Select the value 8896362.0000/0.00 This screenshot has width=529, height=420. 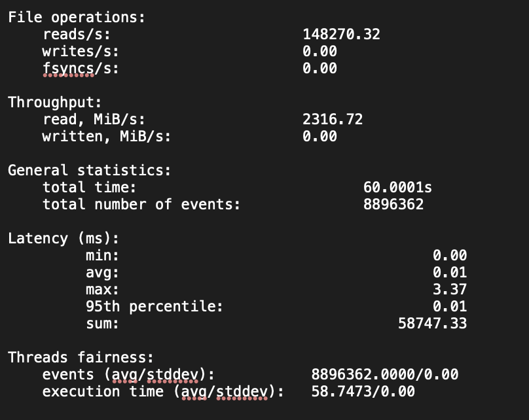pos(385,374)
